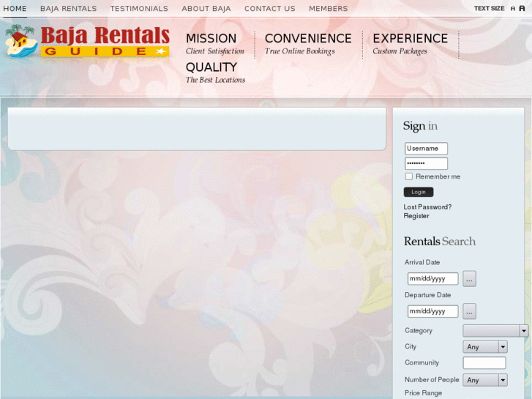Decrease text size with small A icon
This screenshot has width=532, height=399.
coord(513,9)
